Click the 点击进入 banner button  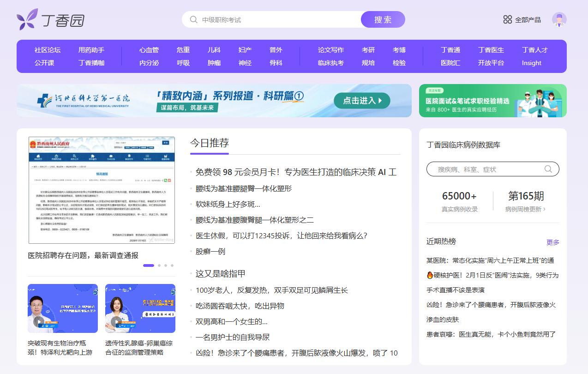(x=362, y=100)
